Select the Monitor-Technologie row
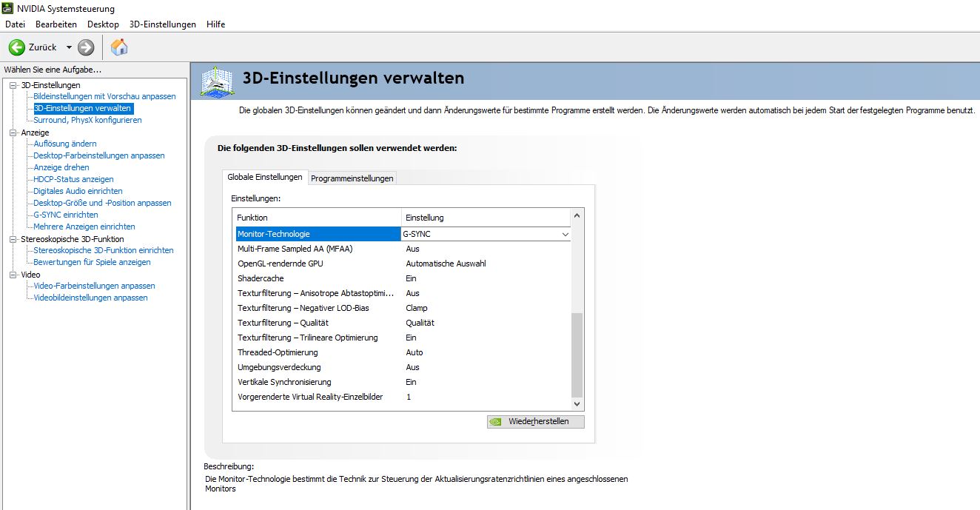The height and width of the screenshot is (510, 980). click(x=402, y=234)
